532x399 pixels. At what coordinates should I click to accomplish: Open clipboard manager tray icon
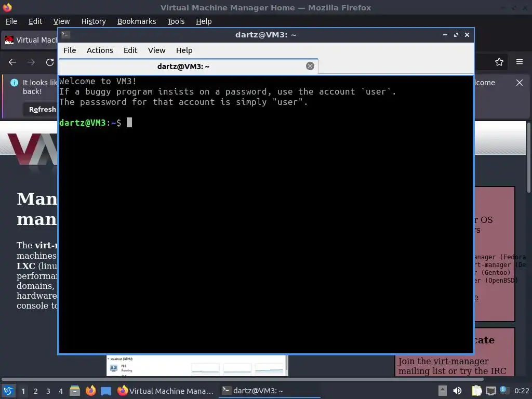476,391
